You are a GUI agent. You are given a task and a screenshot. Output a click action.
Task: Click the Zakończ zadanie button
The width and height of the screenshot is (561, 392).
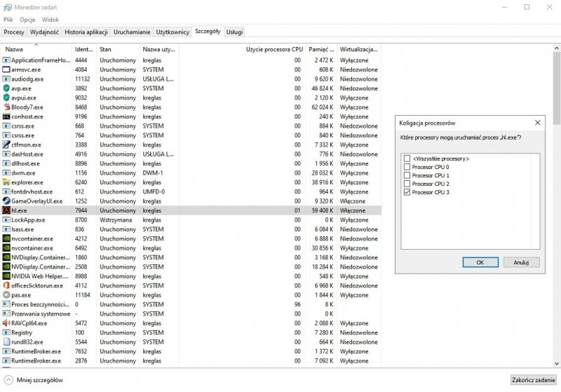[x=533, y=379]
